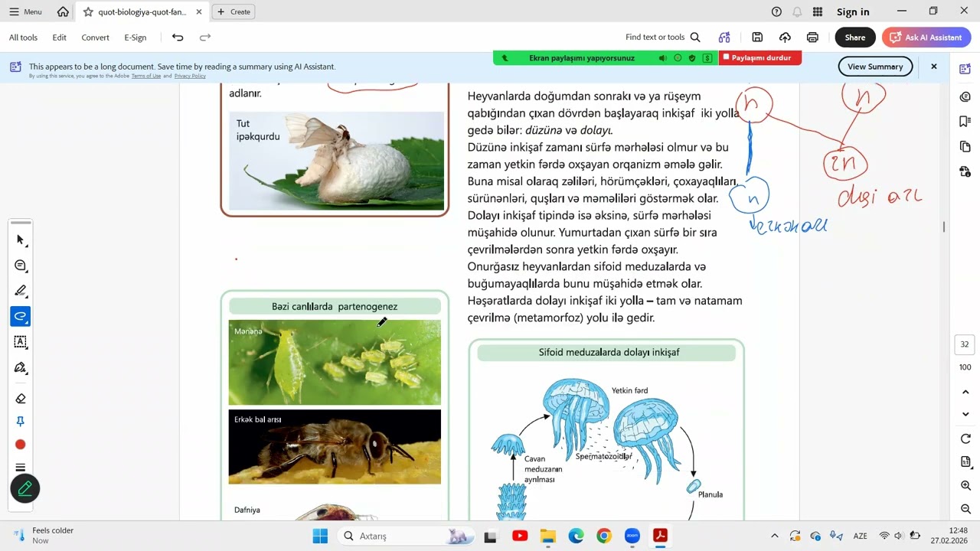This screenshot has width=980, height=551.
Task: Open Ask AI Assistant
Action: [x=926, y=37]
